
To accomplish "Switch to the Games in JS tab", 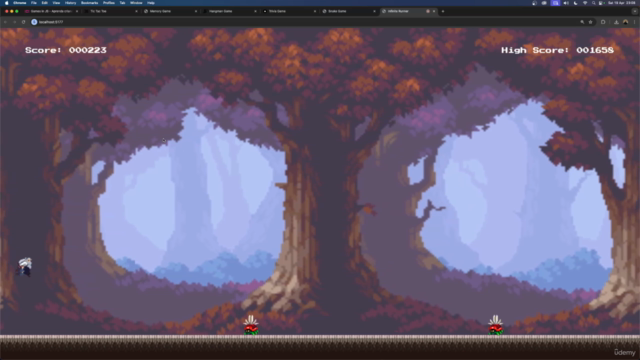I will point(51,11).
